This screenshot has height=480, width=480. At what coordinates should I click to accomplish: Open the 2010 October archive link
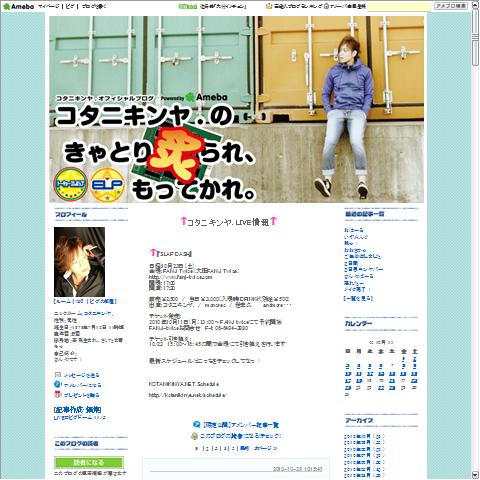[364, 436]
